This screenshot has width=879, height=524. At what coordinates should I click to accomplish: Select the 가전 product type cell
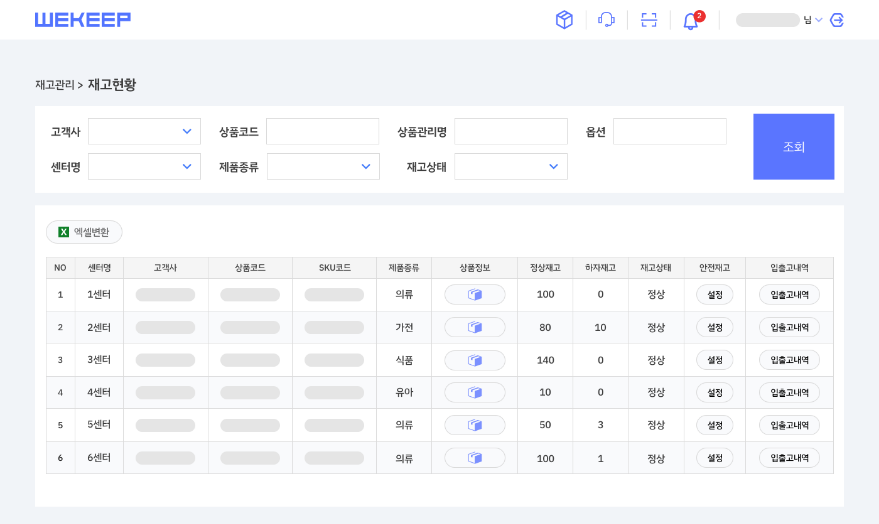pos(404,327)
